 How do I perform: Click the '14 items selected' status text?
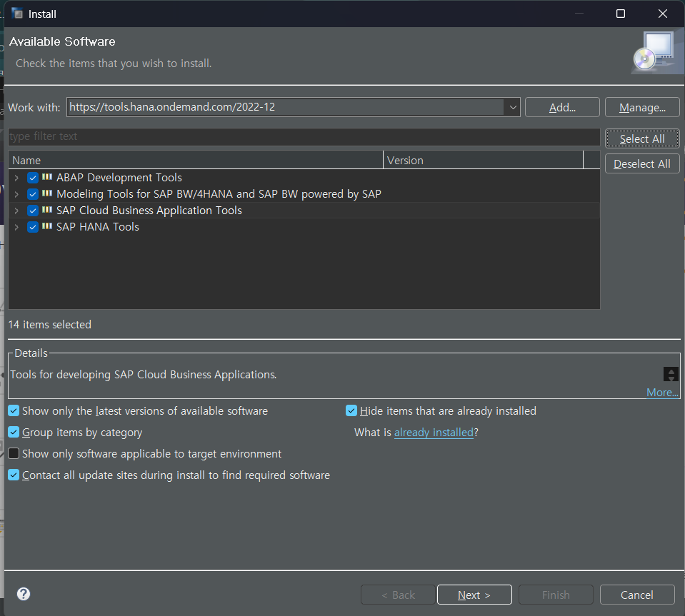pos(50,324)
